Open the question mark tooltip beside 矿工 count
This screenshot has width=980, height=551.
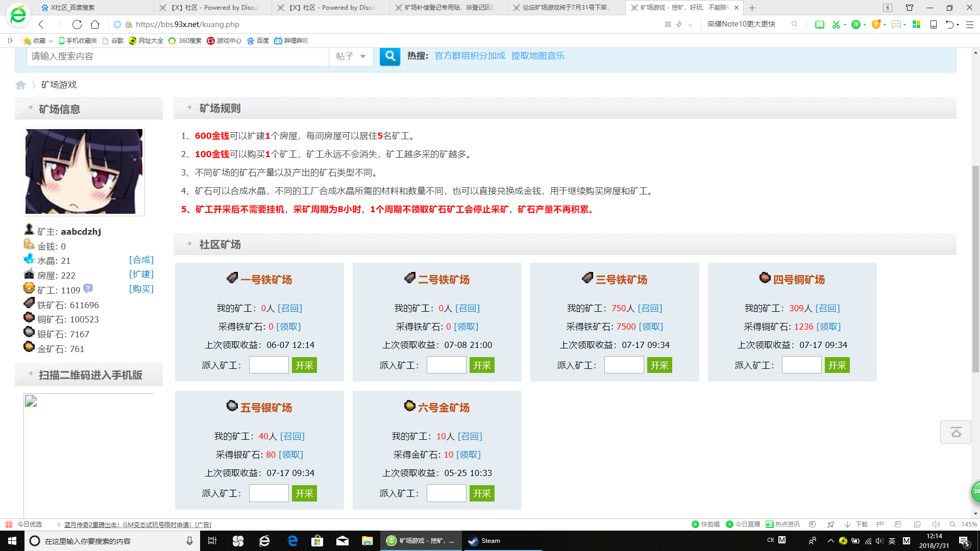click(x=88, y=289)
